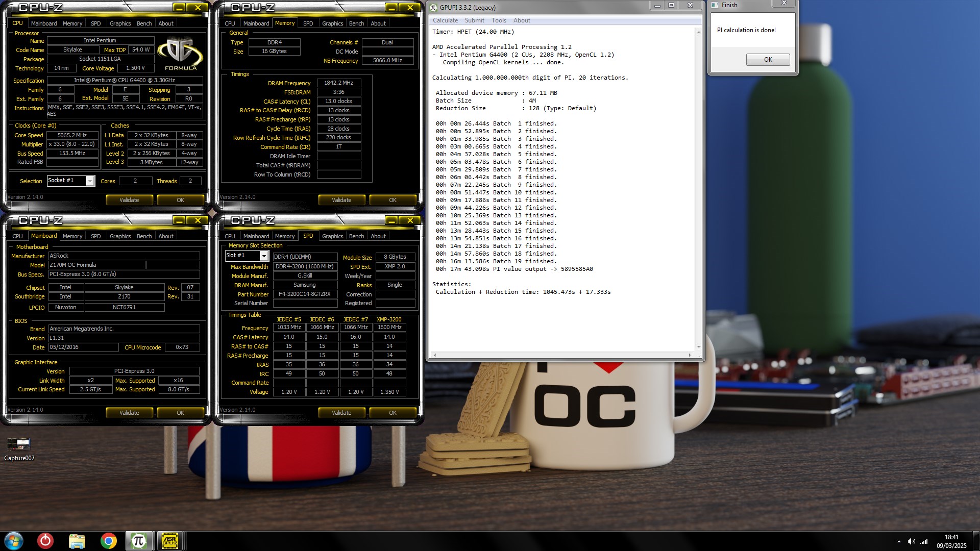The height and width of the screenshot is (551, 980).
Task: Select the GPUPI pi icon in taskbar
Action: click(139, 540)
